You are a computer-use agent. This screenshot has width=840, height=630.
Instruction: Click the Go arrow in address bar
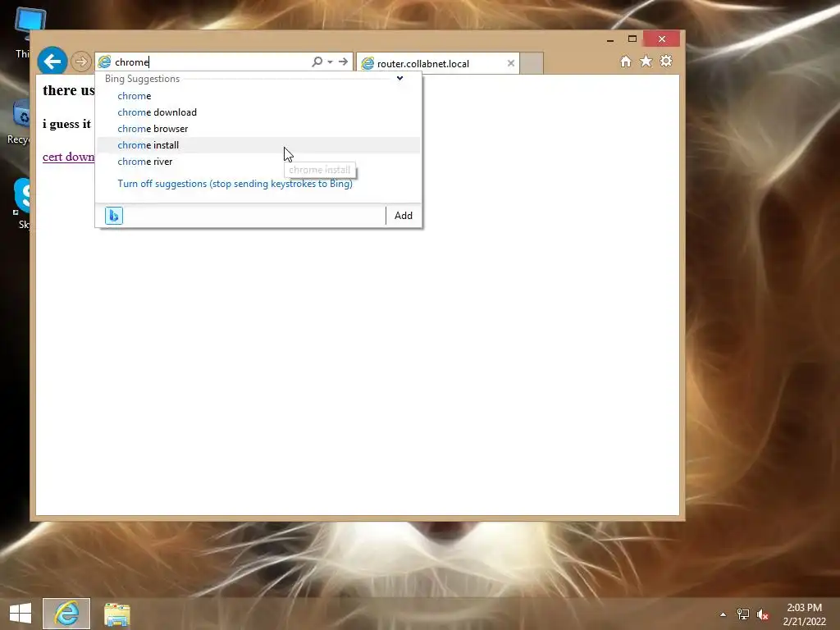(344, 62)
